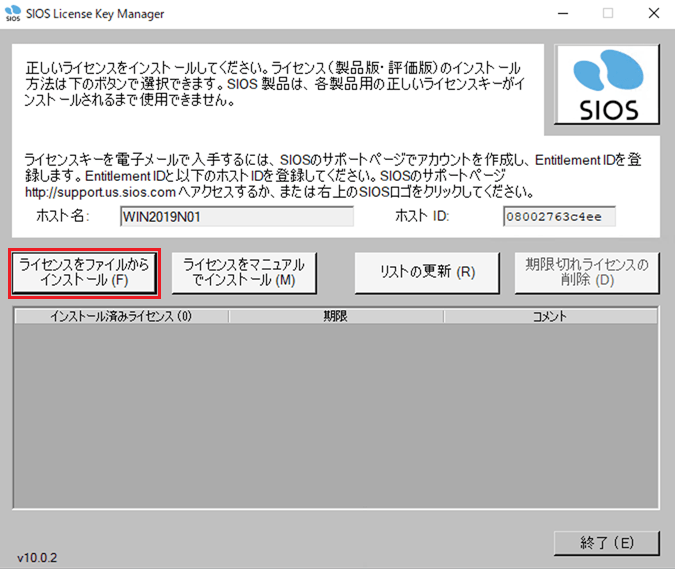Minimize the License Key Manager window
Screen dimensions: 675x569
coord(563,13)
